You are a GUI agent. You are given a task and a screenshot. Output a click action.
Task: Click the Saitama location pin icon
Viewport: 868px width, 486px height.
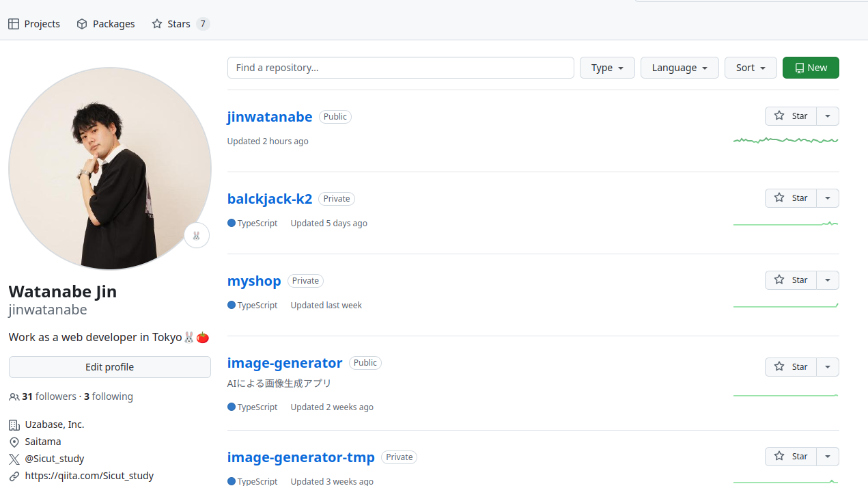click(14, 442)
